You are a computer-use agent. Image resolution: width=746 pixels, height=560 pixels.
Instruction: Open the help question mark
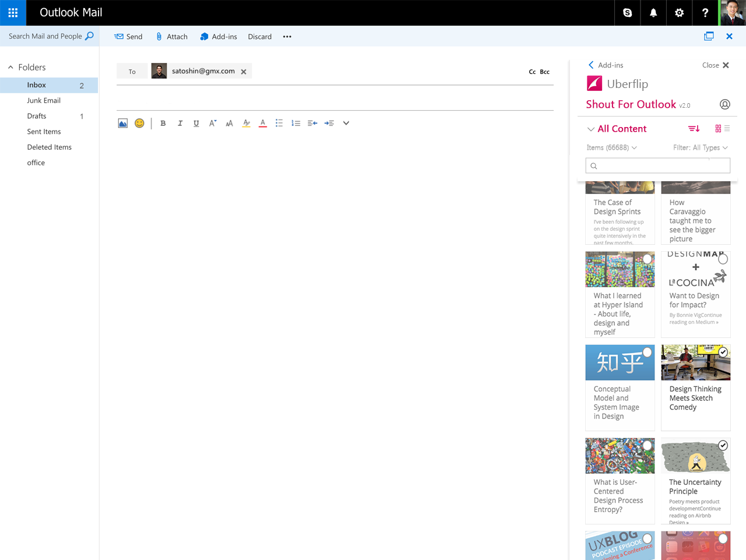[x=705, y=12]
